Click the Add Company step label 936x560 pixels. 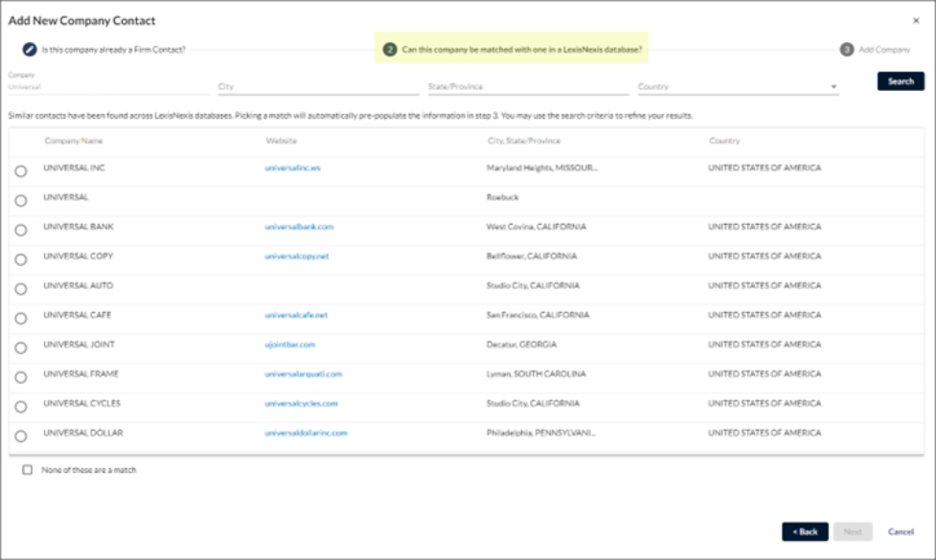[x=884, y=50]
